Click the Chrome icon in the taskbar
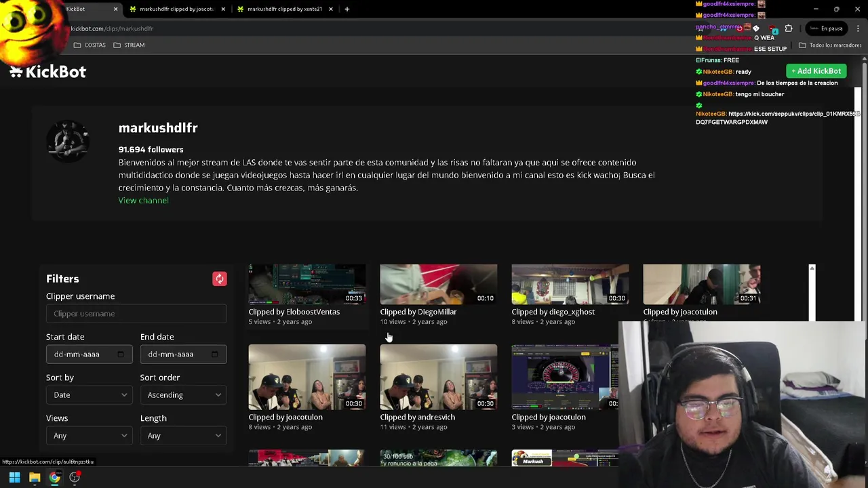This screenshot has height=488, width=868. (54, 478)
